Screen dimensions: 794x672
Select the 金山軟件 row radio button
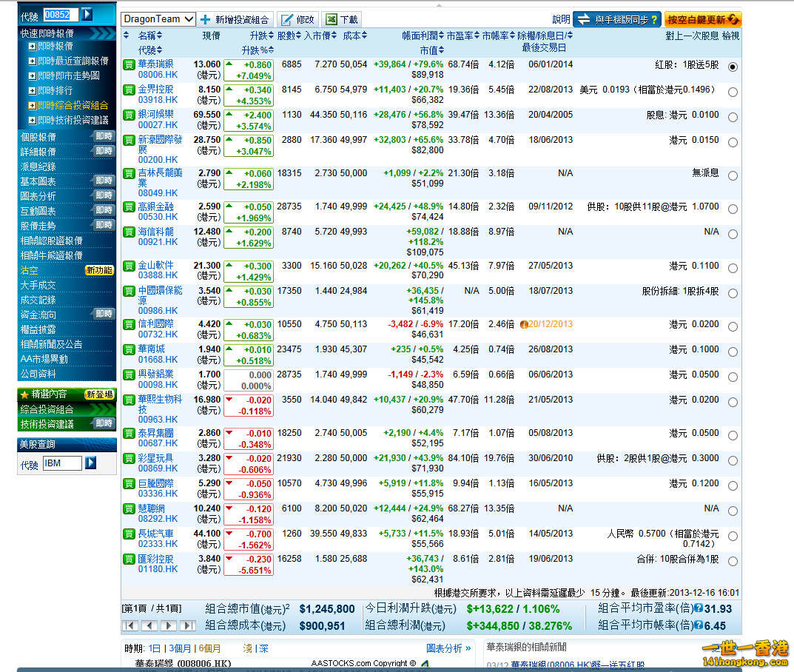(733, 268)
